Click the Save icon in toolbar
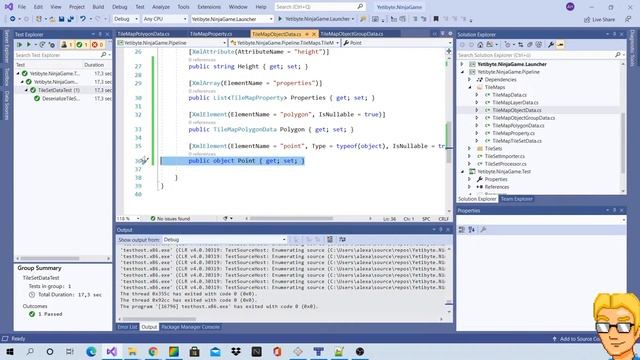The height and width of the screenshot is (360, 640). point(61,19)
